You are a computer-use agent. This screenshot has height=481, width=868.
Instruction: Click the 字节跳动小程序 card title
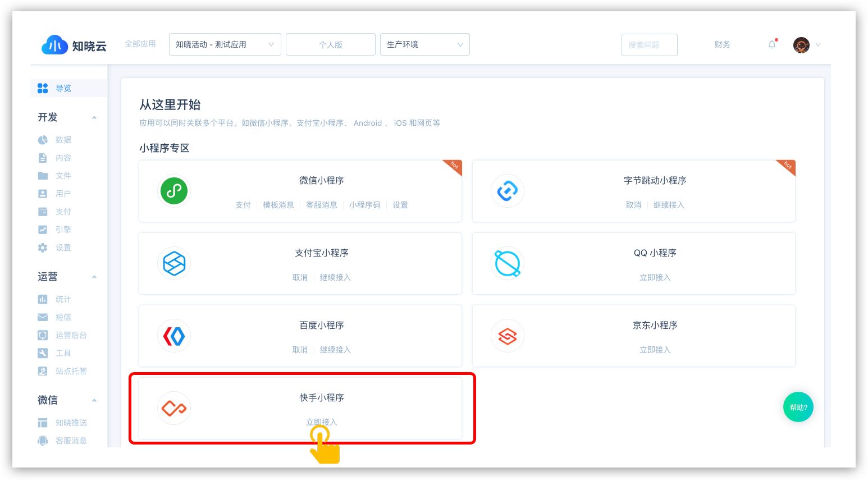655,180
